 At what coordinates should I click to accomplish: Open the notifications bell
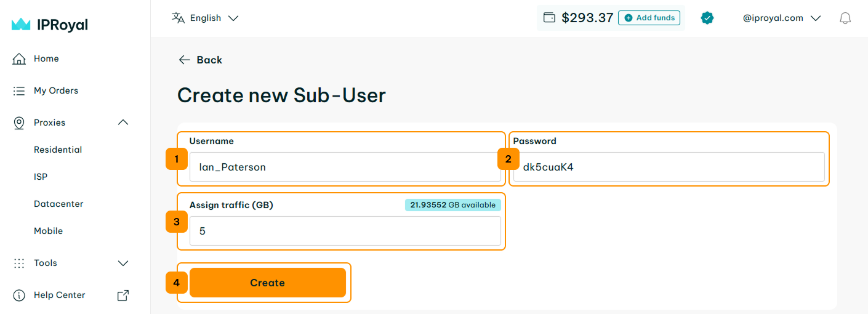[845, 18]
